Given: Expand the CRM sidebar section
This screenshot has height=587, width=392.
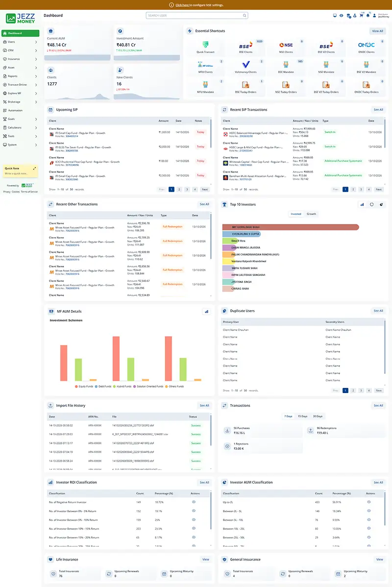Looking at the screenshot, I should click(20, 50).
